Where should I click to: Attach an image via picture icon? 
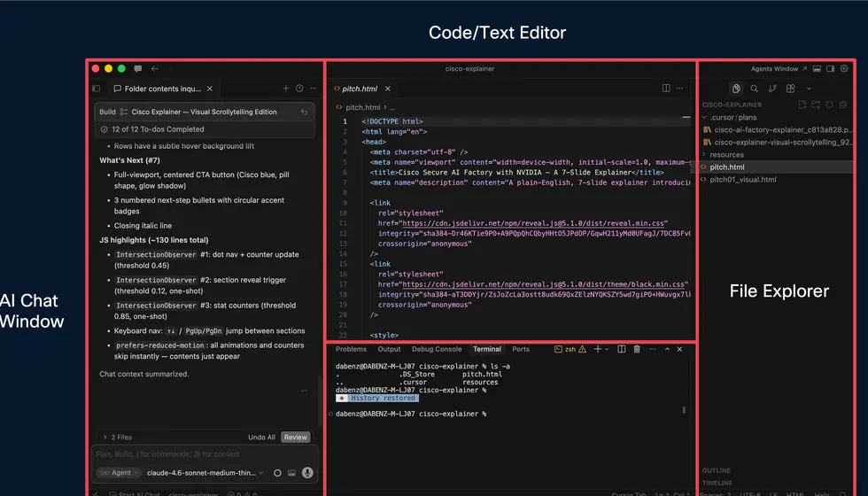click(x=291, y=473)
